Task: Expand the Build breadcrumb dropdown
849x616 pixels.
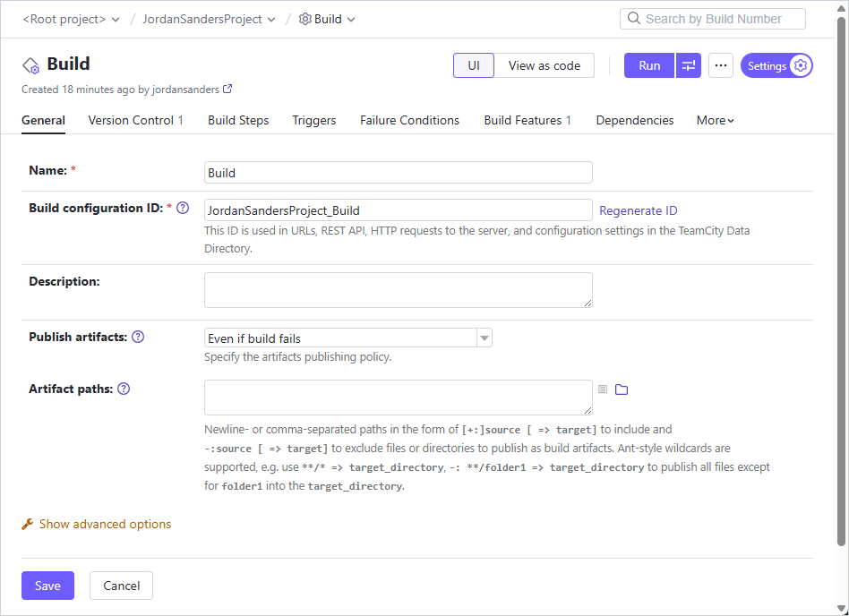Action: pos(351,20)
